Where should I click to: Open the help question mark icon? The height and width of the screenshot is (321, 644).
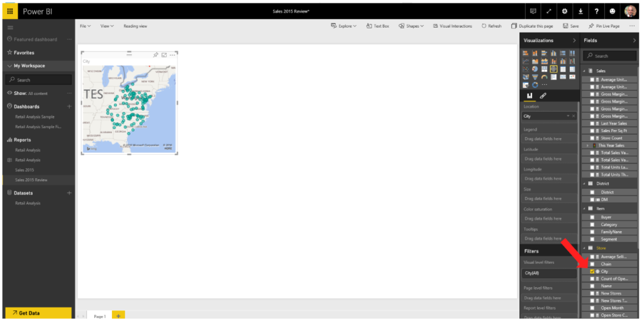tap(596, 11)
